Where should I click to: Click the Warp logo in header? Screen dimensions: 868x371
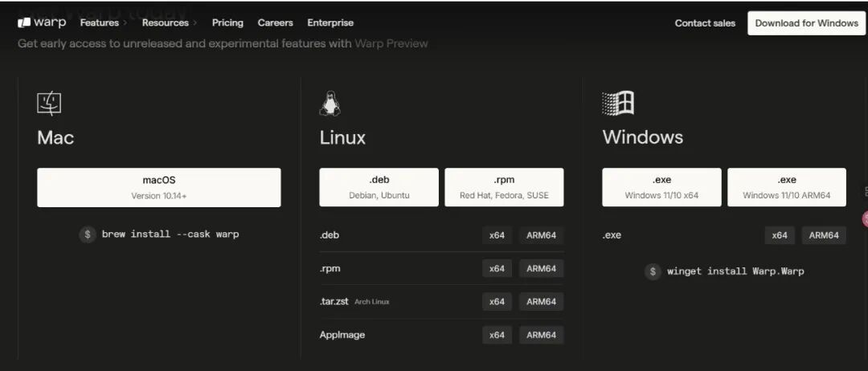pos(42,22)
